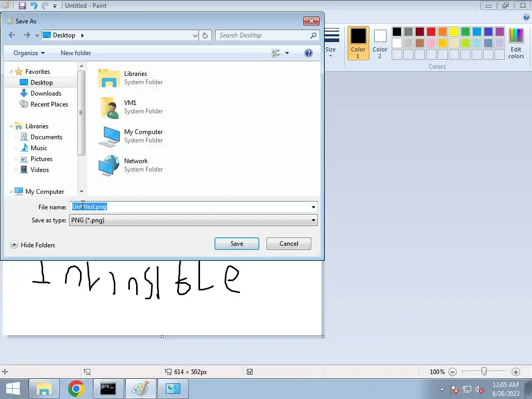Click the Action Center flag tray icon
The image size is (532, 399).
(x=455, y=390)
